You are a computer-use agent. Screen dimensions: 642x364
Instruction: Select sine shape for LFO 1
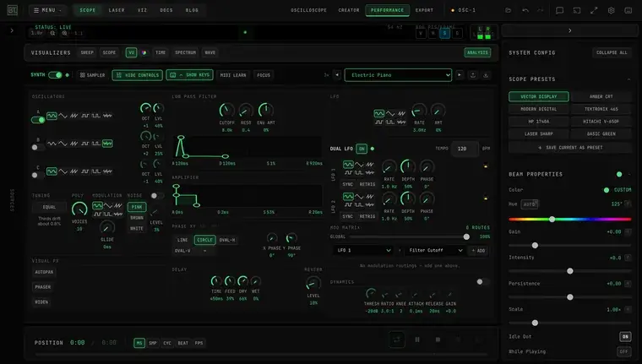(348, 165)
